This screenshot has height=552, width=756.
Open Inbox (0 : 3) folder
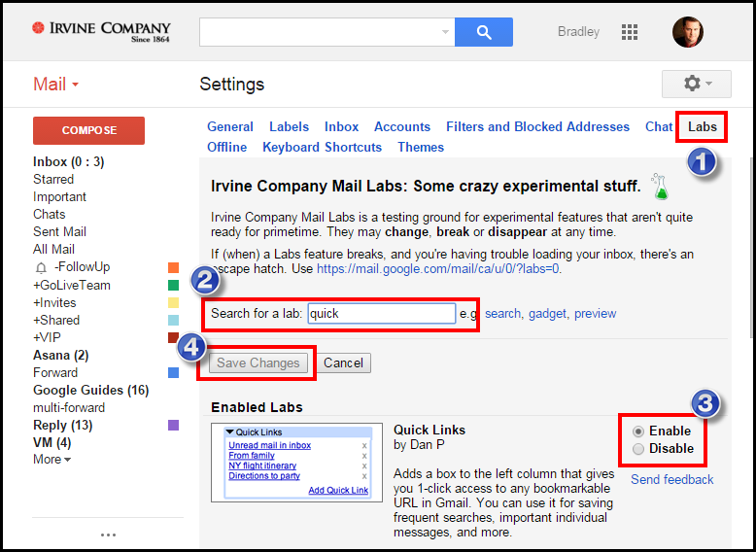(x=68, y=162)
